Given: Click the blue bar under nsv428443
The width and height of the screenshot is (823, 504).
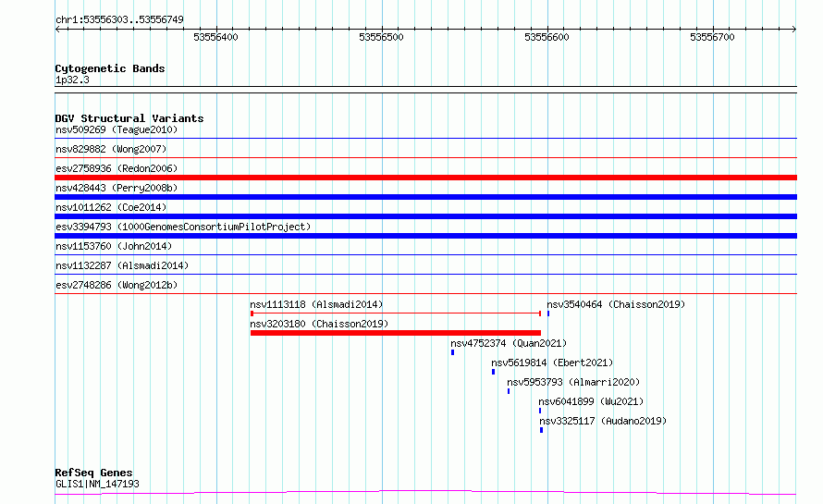Looking at the screenshot, I should [425, 197].
